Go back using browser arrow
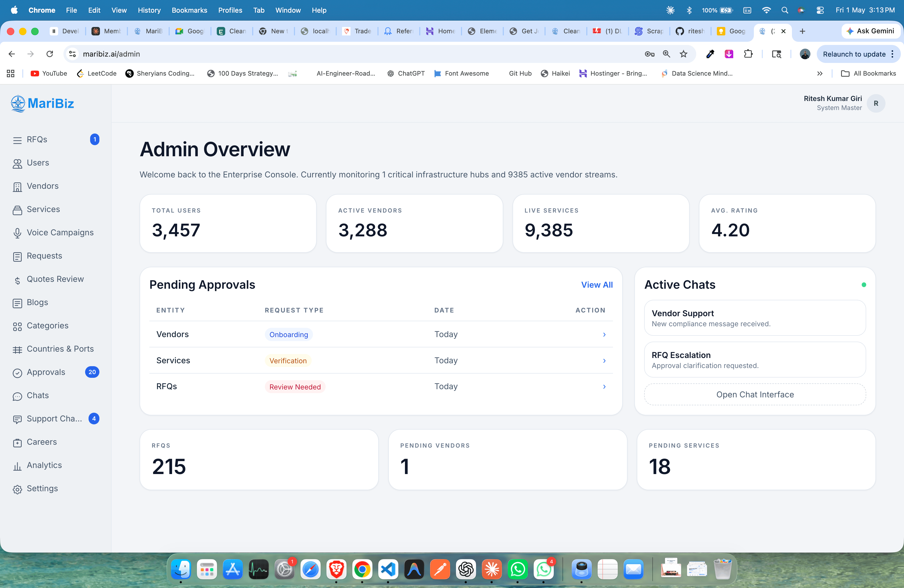 12,54
